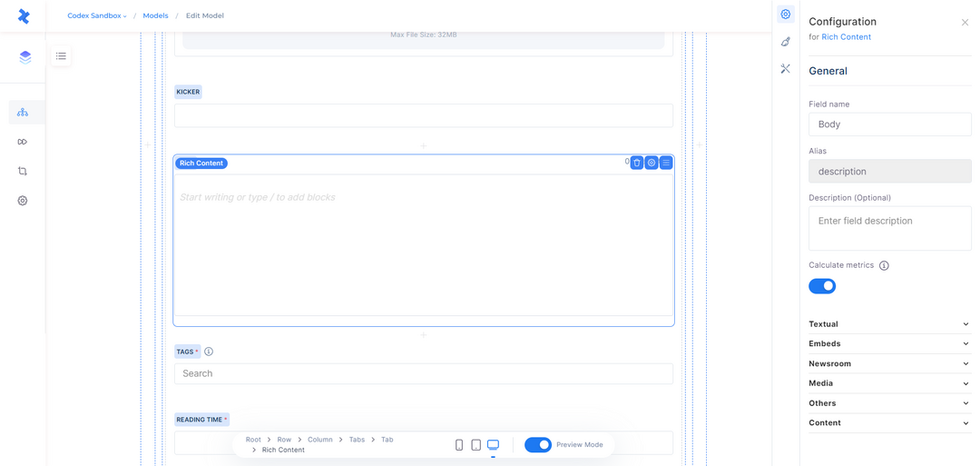Screen dimensions: 980x466
Task: Open the crop tool sidebar icon
Action: (x=23, y=172)
